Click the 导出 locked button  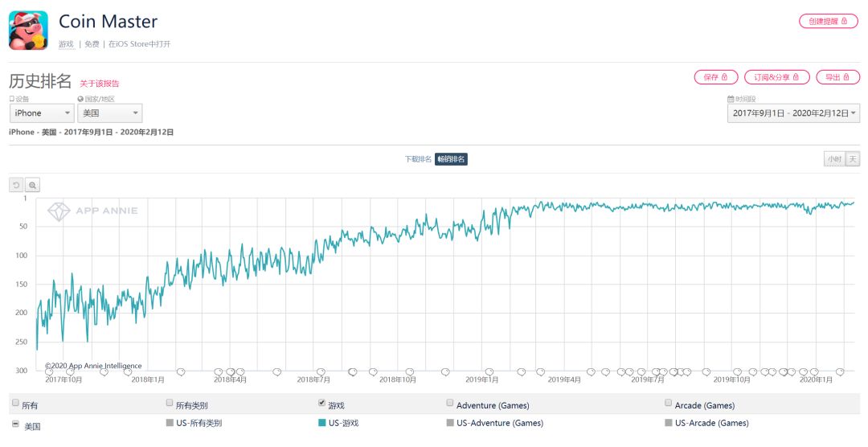point(837,77)
